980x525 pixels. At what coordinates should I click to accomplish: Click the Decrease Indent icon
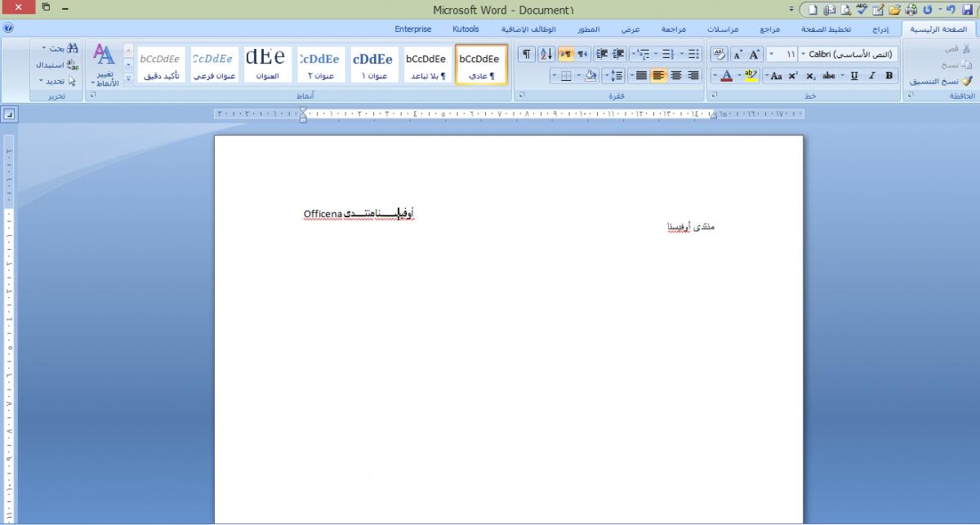618,55
